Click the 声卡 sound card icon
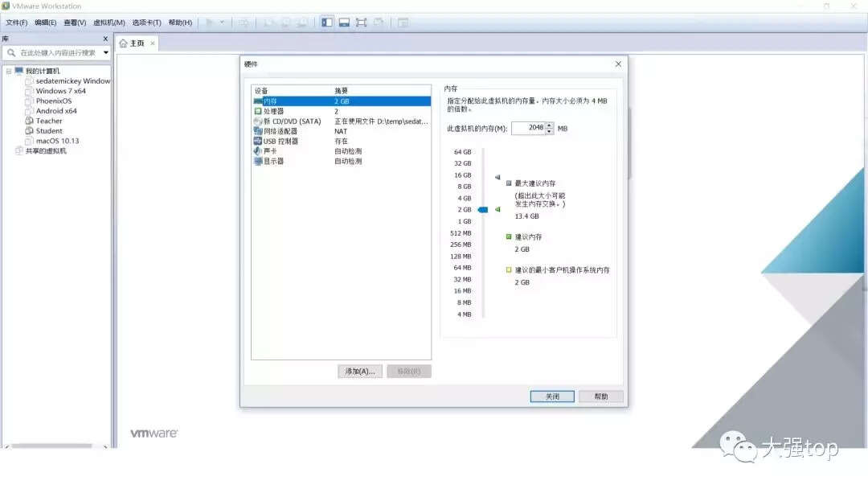Screen dimensions: 868x489 (x=257, y=151)
